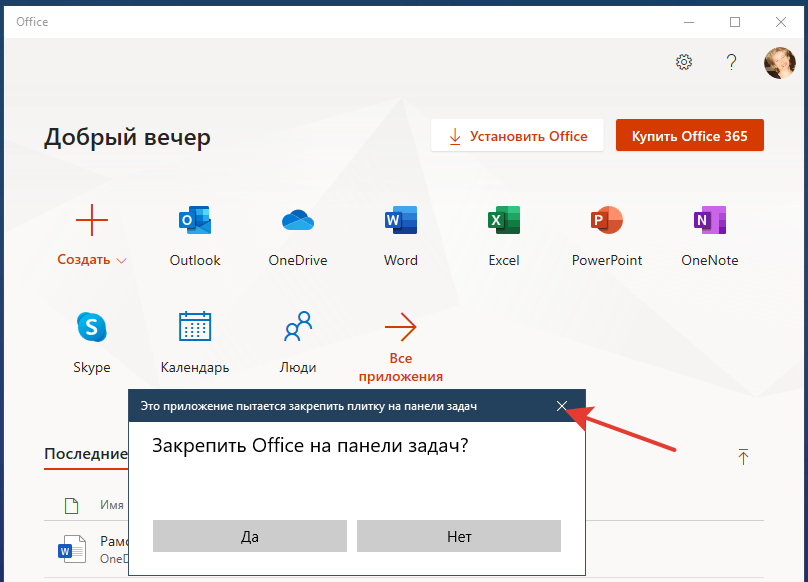Viewport: 808px width, 582px height.
Task: Click the Установить Office button
Action: (517, 136)
